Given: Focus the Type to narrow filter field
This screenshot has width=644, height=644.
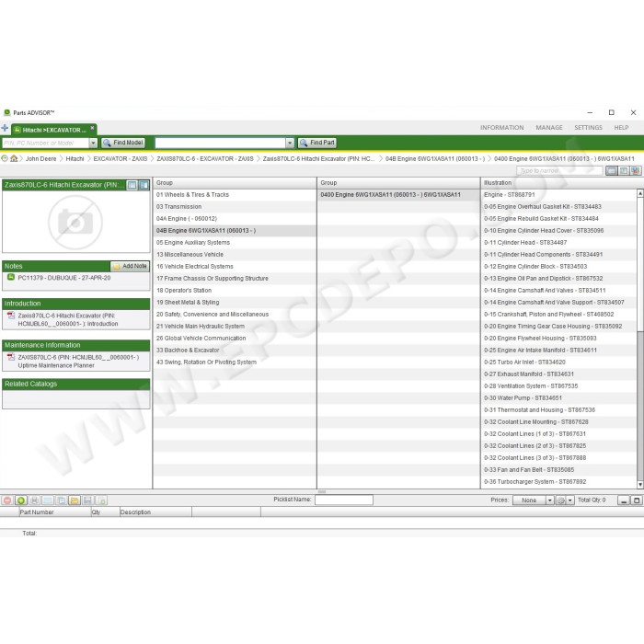Looking at the screenshot, I should 559,170.
